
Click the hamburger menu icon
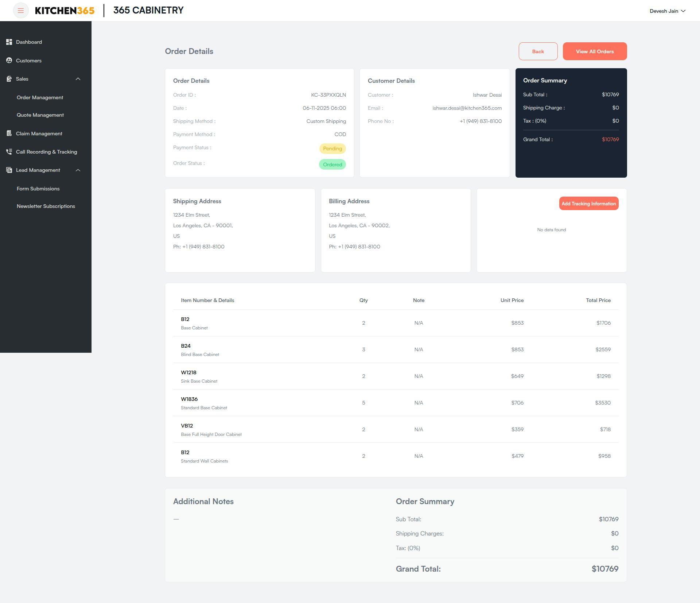(21, 11)
